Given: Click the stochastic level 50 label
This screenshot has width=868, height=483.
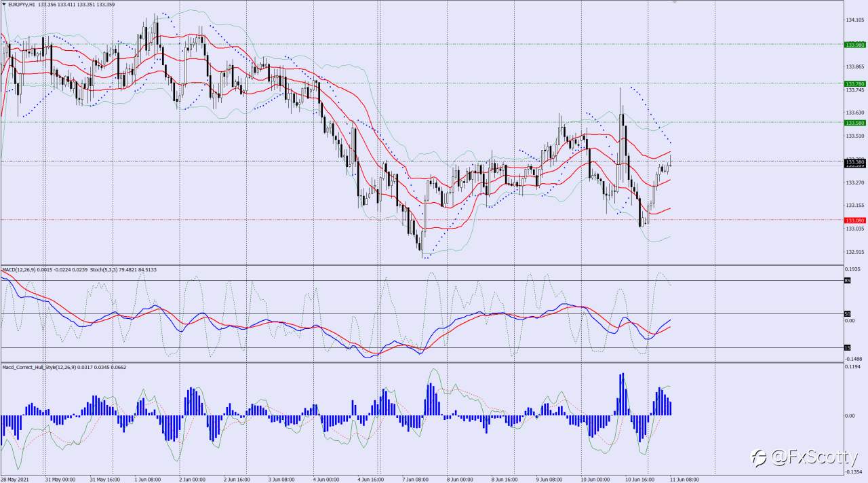Looking at the screenshot, I should click(x=847, y=314).
